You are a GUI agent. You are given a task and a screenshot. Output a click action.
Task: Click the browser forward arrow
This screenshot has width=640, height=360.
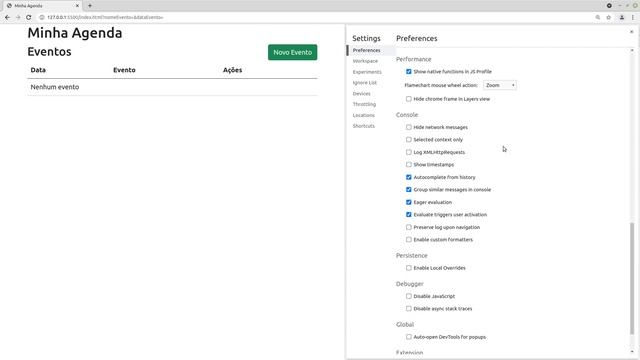[18, 17]
